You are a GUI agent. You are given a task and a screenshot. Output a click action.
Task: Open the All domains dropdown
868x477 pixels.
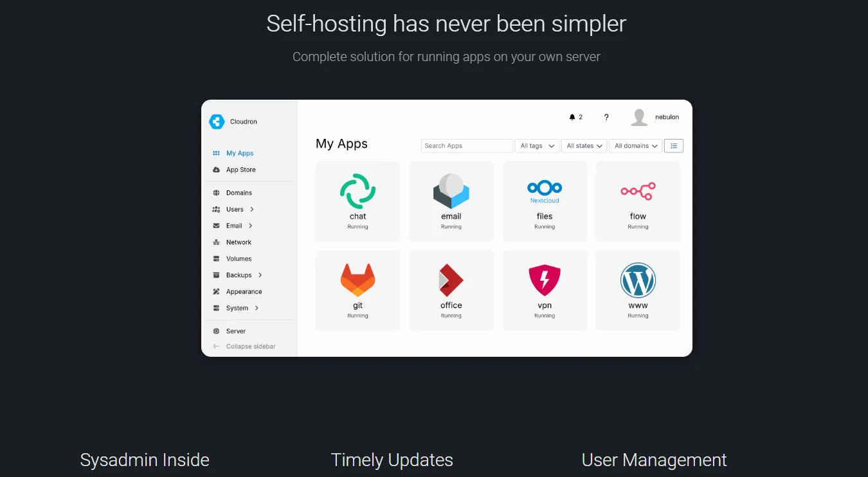[x=635, y=146]
